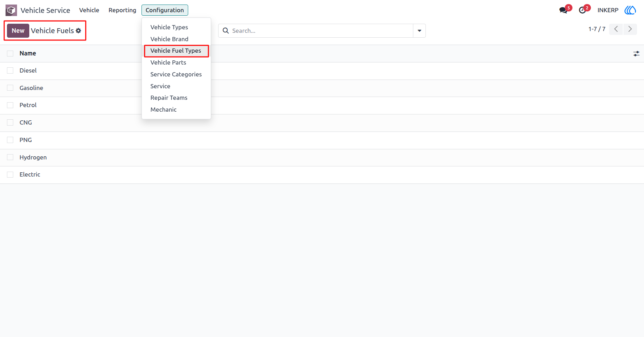Click the magnifier search icon
This screenshot has width=644, height=337.
point(226,31)
